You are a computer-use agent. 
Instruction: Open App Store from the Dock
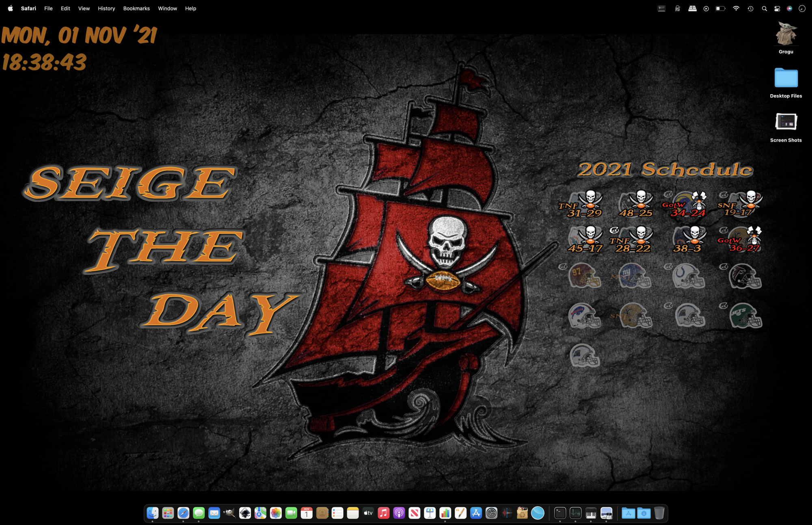click(476, 513)
